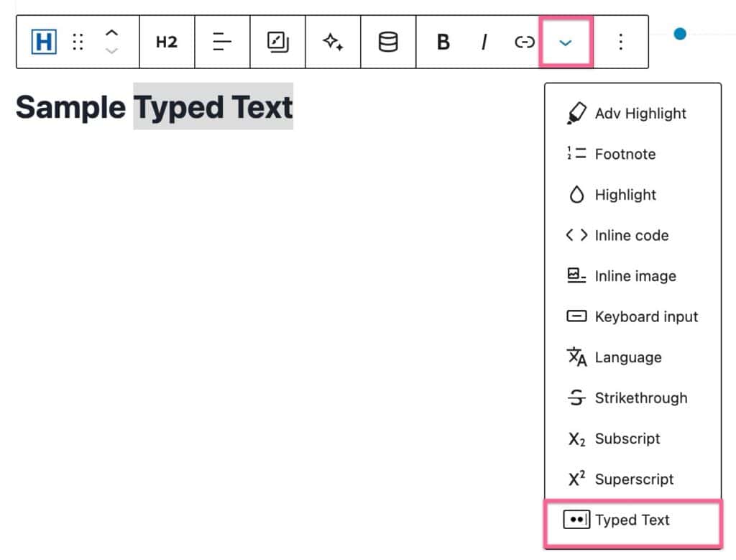
Task: Move the block up with the chevron
Action: (112, 32)
